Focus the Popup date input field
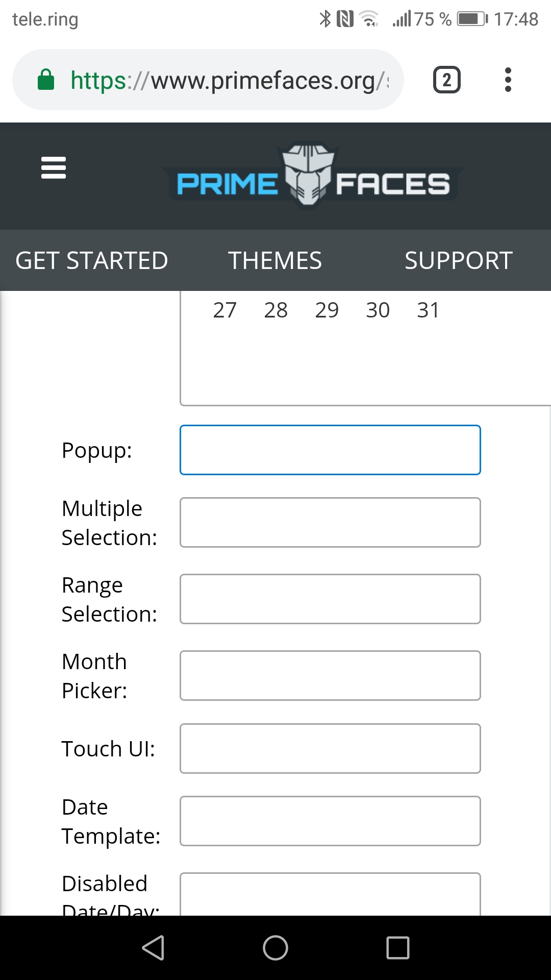Image resolution: width=551 pixels, height=980 pixels. tap(330, 450)
